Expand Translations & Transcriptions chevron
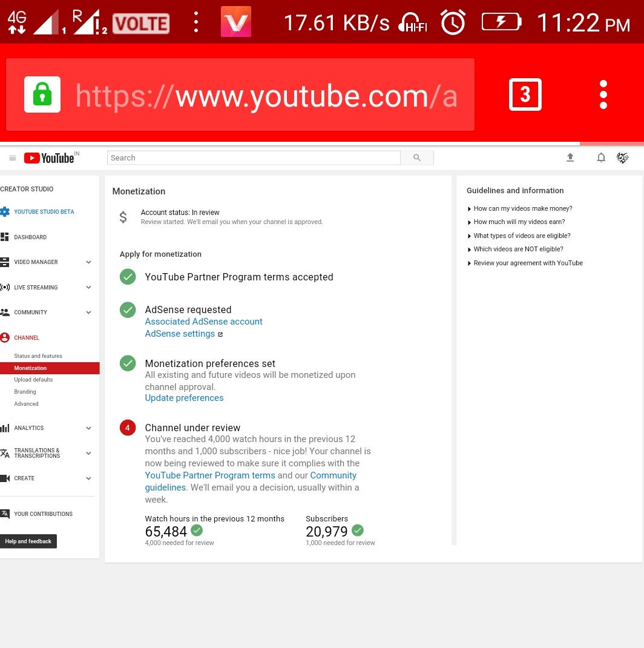This screenshot has width=644, height=648. 88,454
